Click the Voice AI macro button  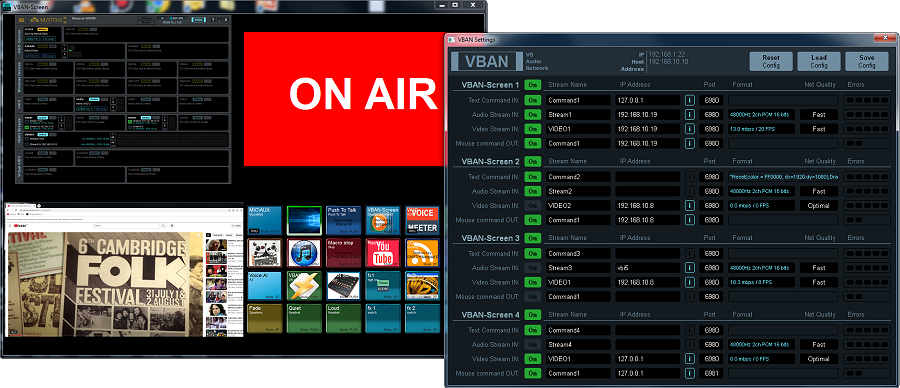[264, 286]
